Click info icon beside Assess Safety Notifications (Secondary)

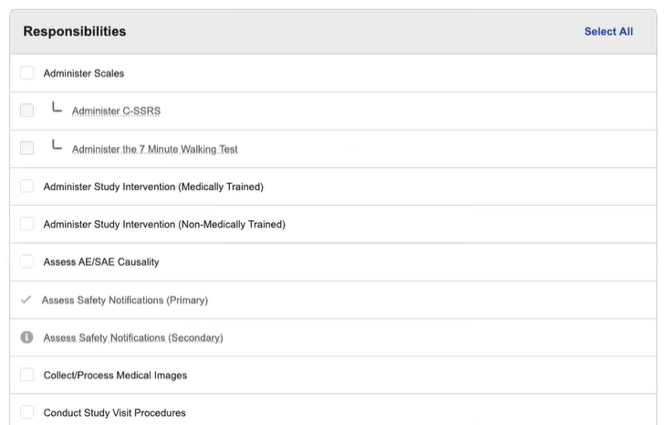click(x=27, y=338)
